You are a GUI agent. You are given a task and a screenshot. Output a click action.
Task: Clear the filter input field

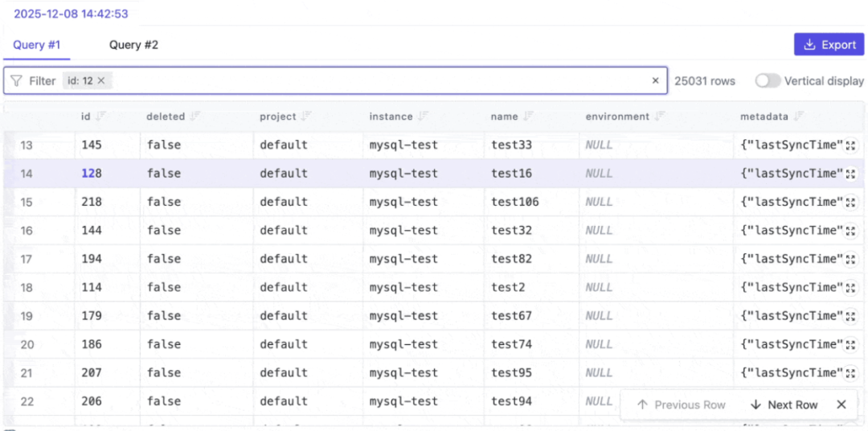tap(656, 81)
